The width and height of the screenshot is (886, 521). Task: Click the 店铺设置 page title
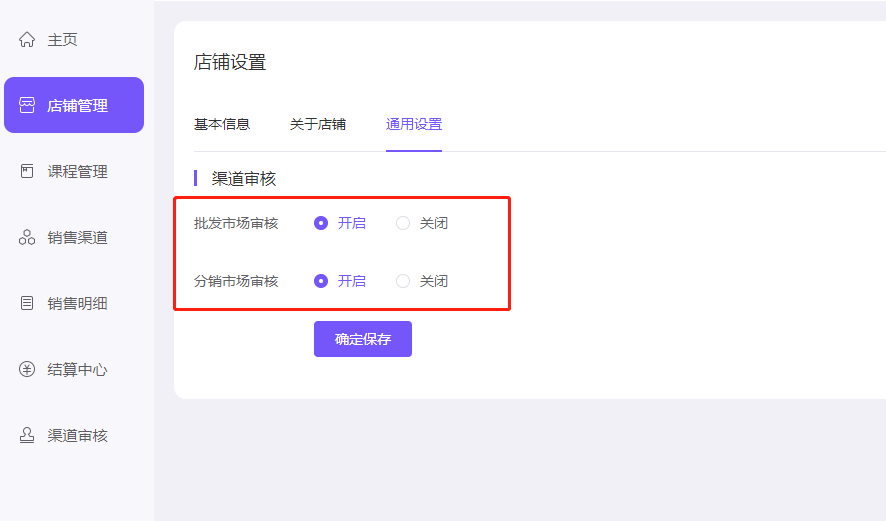click(230, 63)
